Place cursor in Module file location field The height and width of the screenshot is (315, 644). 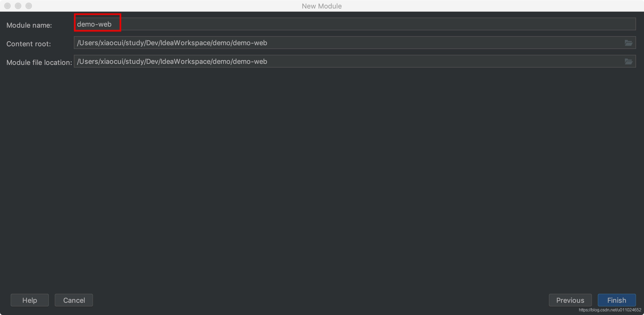click(x=425, y=61)
